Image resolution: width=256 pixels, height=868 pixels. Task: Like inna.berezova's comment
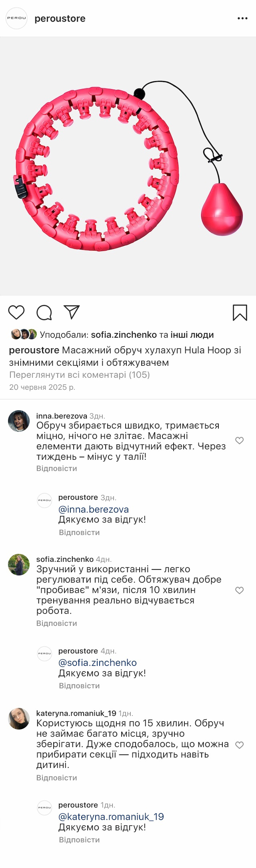[x=239, y=441]
